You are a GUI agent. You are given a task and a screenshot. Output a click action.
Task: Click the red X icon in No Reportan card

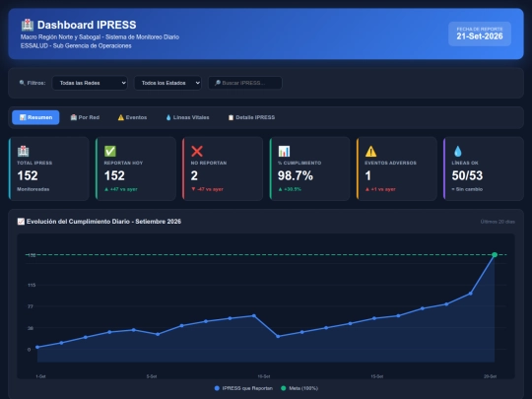tap(197, 151)
